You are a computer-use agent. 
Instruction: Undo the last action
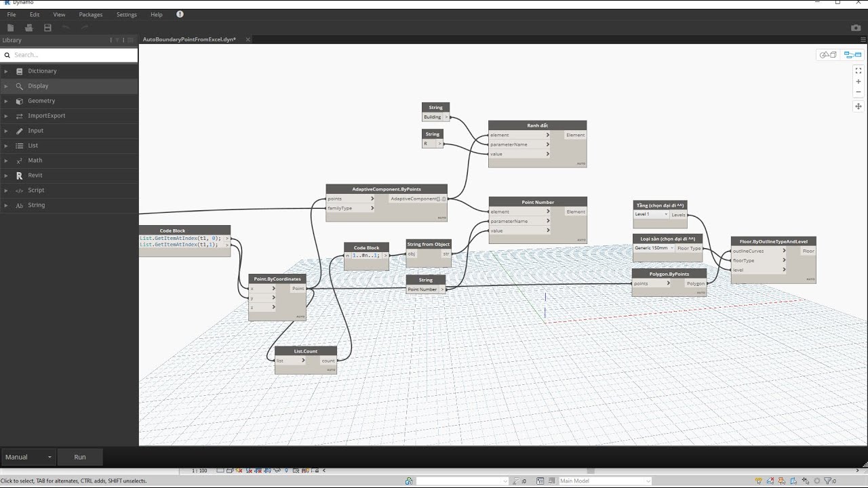[x=66, y=28]
